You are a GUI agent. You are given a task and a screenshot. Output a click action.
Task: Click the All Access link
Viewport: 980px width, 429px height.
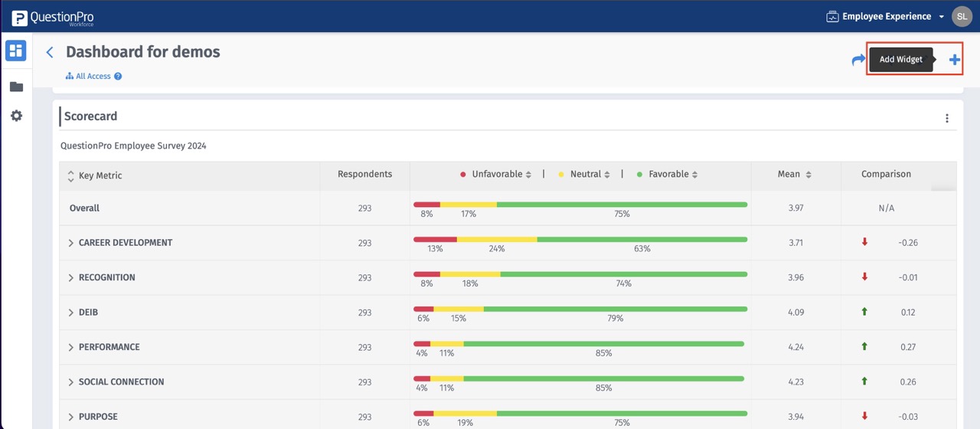(x=93, y=77)
